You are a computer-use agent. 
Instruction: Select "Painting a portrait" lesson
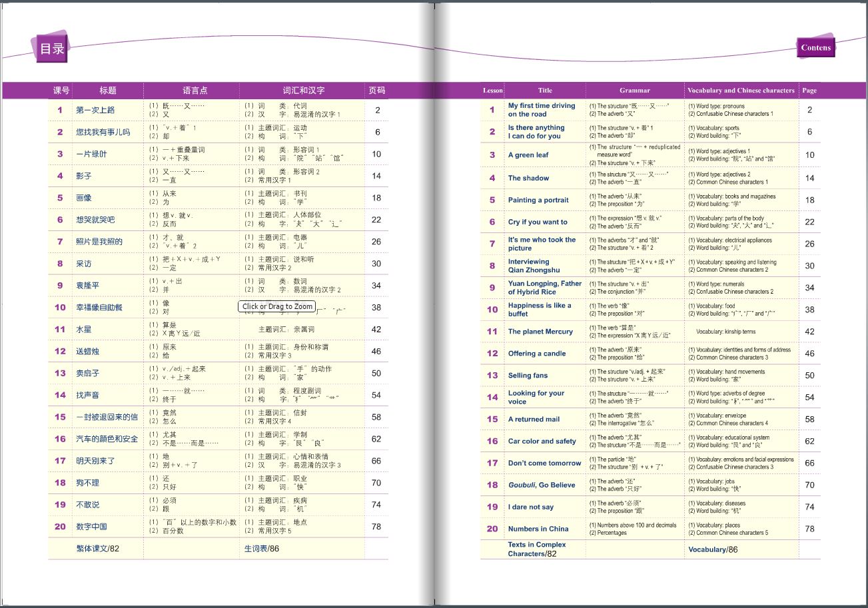538,200
